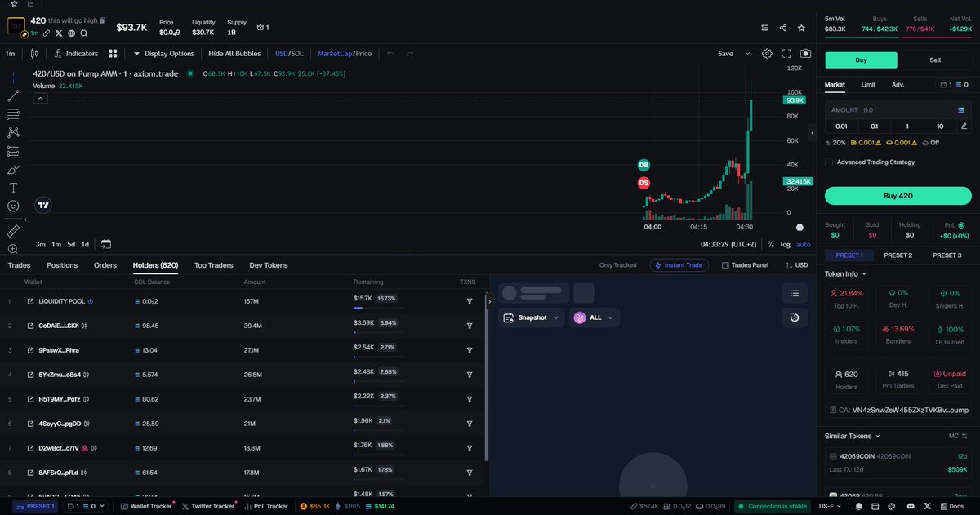Filter LIQUIDITY POOL row transactions
The image size is (980, 515).
tap(470, 301)
